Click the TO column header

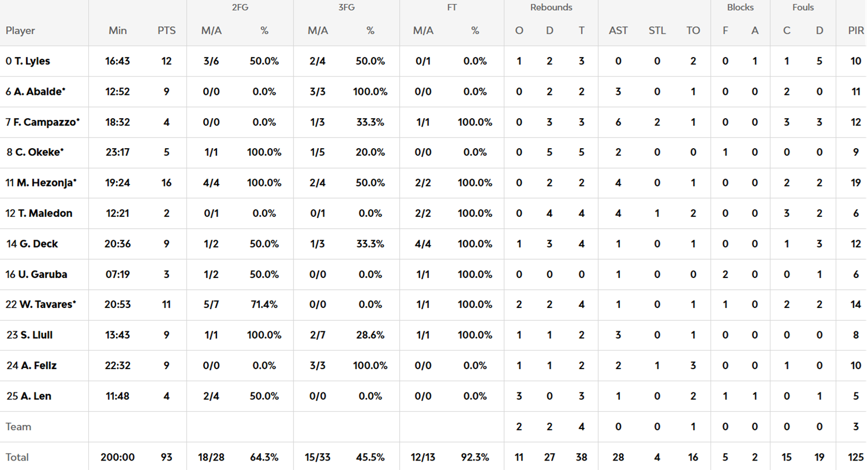click(x=693, y=31)
